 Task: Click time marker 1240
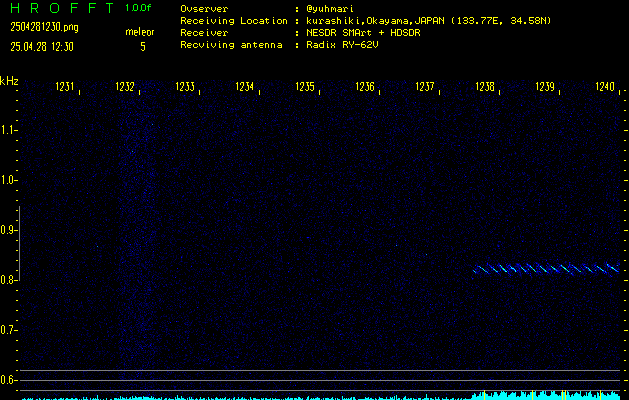tap(605, 87)
